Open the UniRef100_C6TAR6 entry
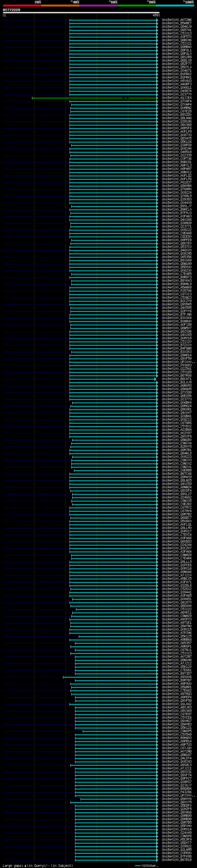 click(176, 423)
